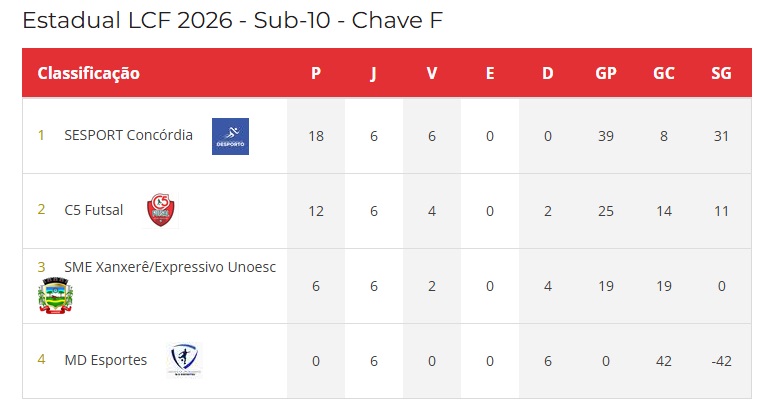Click C5 Futsal's 25 goals scored cell
Viewport: 757px width, 418px height.
(605, 211)
